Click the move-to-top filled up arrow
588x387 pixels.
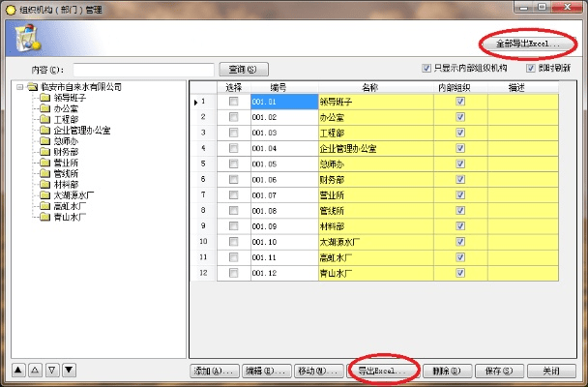(x=18, y=371)
